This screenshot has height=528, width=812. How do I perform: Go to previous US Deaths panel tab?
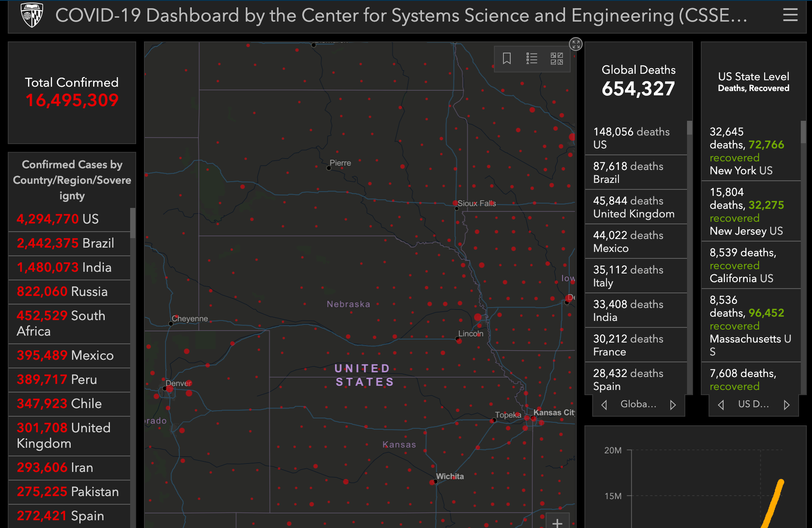721,405
